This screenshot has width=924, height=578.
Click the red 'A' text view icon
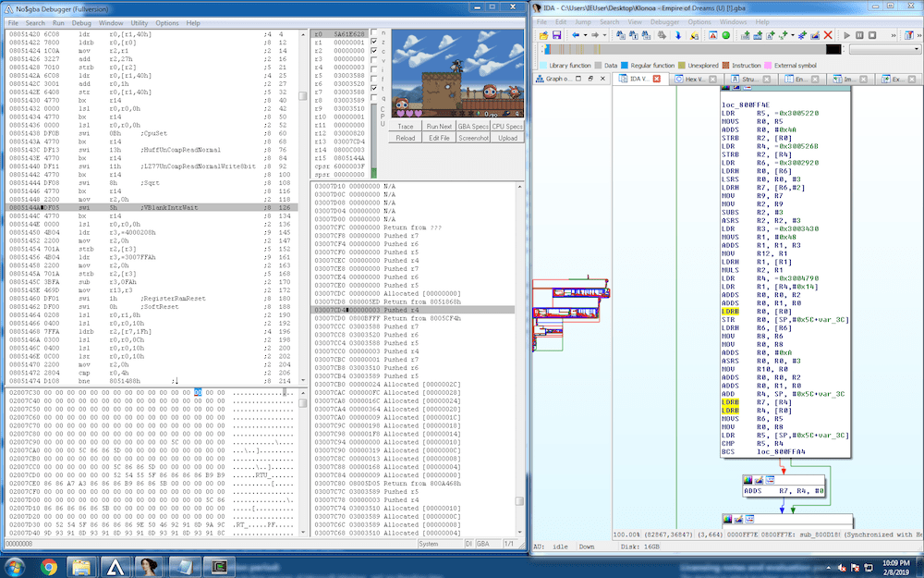713,35
